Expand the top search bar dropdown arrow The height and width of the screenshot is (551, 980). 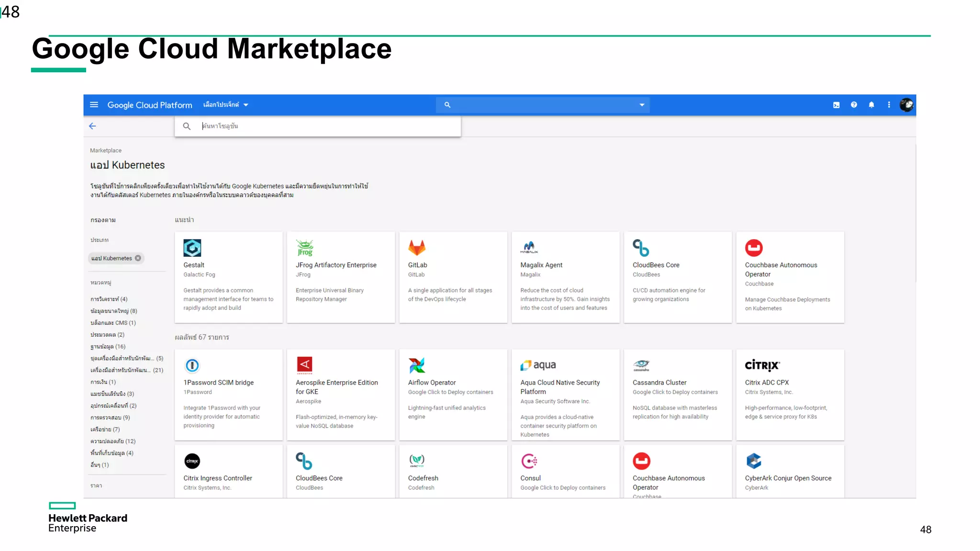[x=642, y=105]
